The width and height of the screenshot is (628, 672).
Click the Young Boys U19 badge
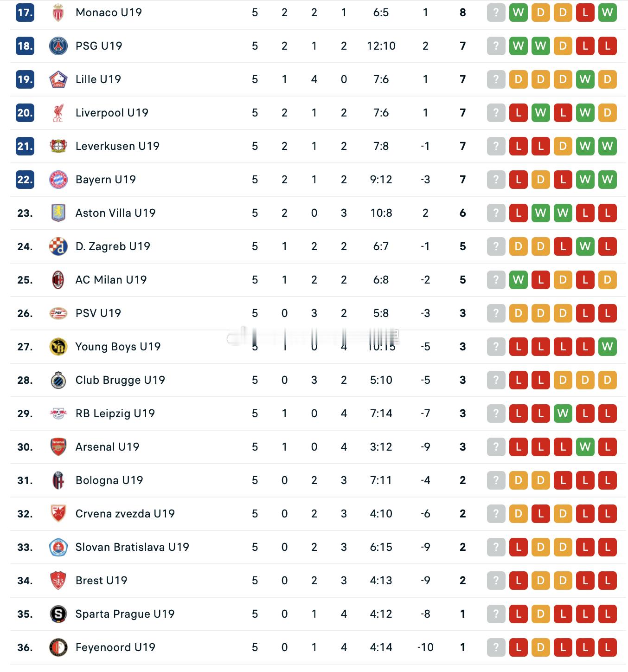point(58,347)
